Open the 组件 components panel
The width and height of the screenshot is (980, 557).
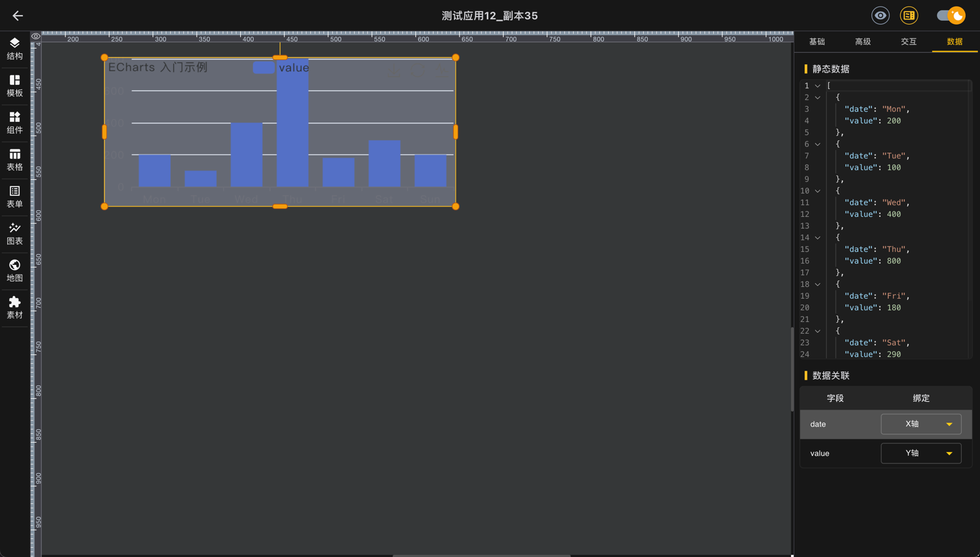point(14,123)
